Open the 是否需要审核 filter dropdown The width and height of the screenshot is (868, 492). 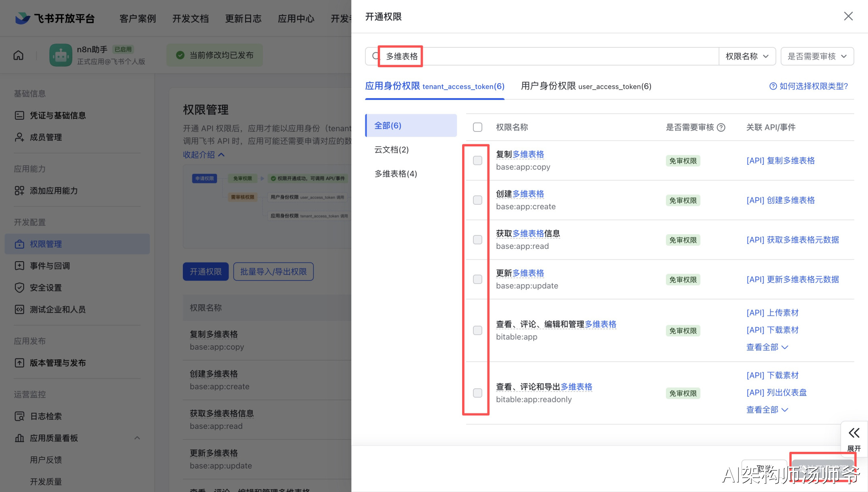[x=817, y=56]
